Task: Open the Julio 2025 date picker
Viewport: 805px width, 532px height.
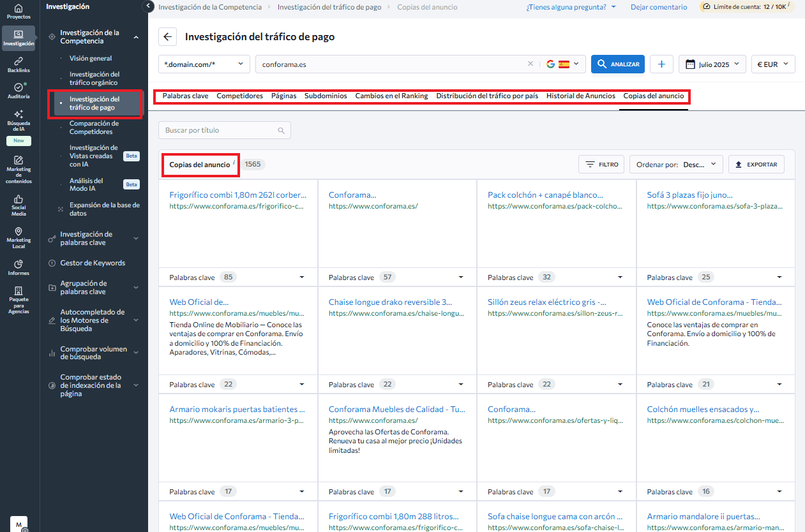Action: click(712, 64)
